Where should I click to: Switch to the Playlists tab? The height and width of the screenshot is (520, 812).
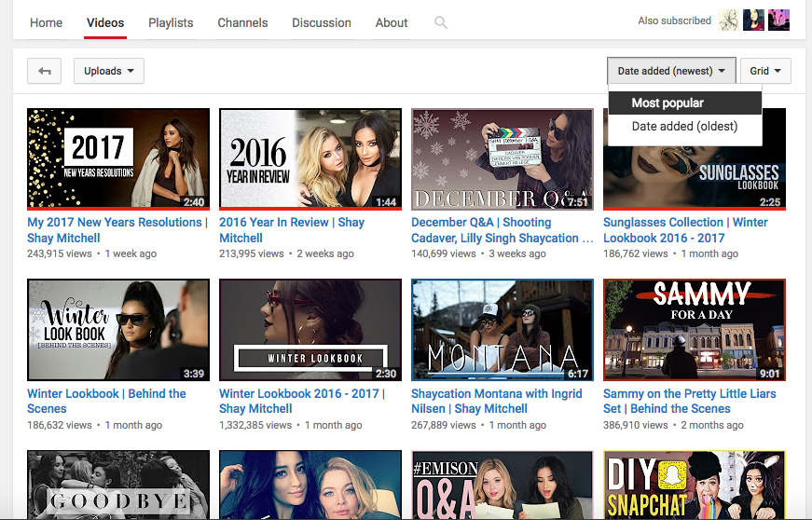coord(171,22)
